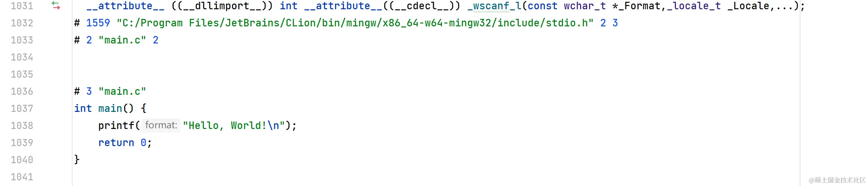Click line number 1037 in gutter
Viewport: 868px width, 186px height.
pyautogui.click(x=22, y=108)
